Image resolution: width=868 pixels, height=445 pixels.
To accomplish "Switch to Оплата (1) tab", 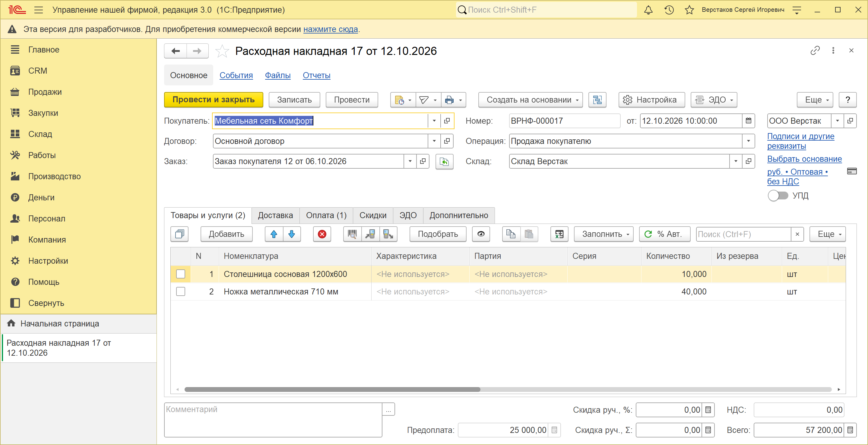I will (326, 215).
